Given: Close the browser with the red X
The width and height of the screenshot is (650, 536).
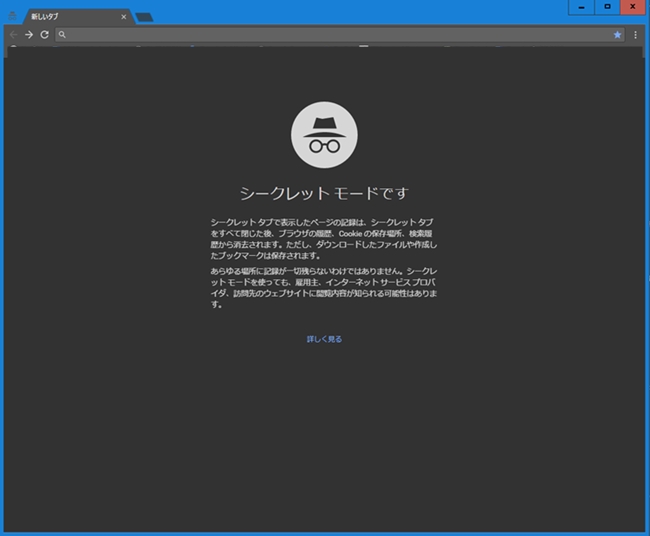Looking at the screenshot, I should (x=633, y=7).
